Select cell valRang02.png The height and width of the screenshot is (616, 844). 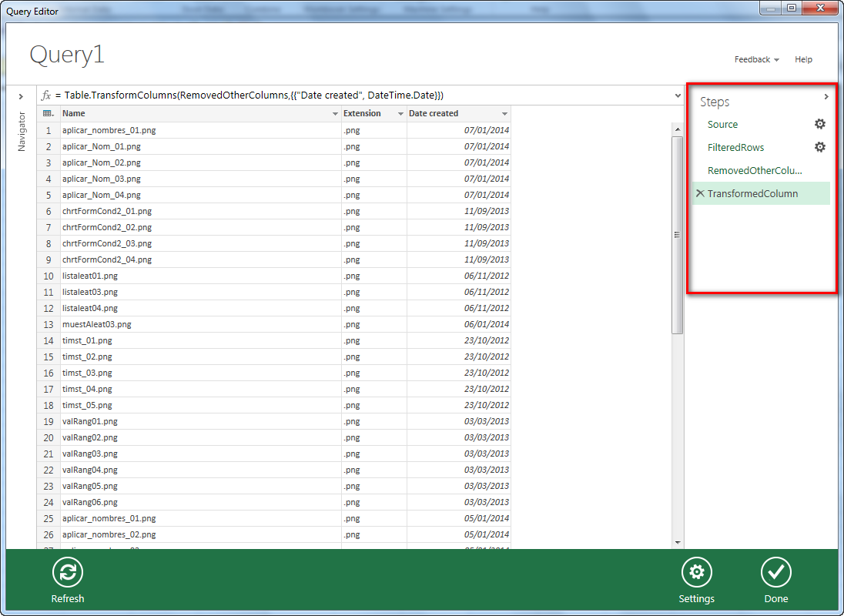pyautogui.click(x=201, y=437)
